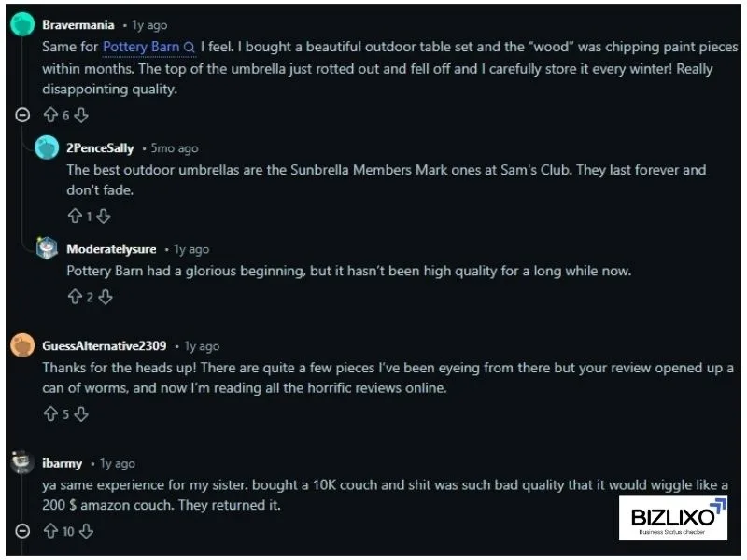
Task: Open Bravermania's user profile
Action: pyautogui.click(x=78, y=25)
